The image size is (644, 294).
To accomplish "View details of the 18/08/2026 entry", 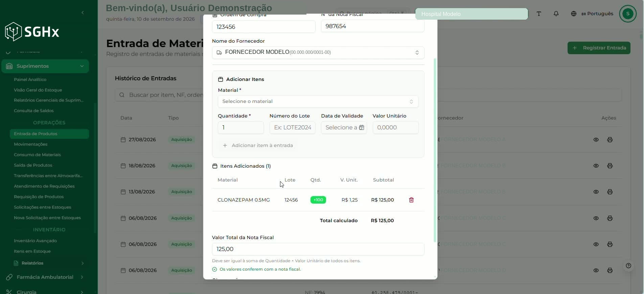I will [x=596, y=166].
